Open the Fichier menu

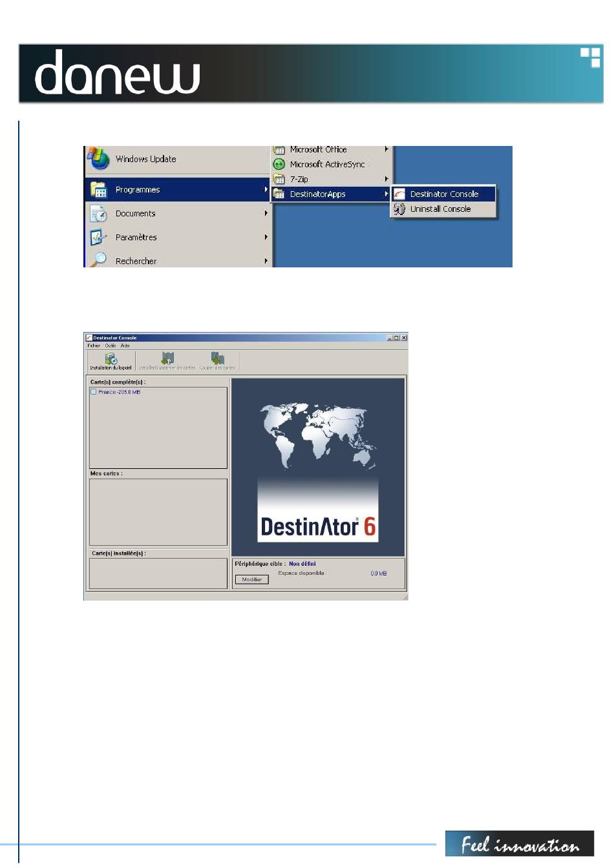94,346
